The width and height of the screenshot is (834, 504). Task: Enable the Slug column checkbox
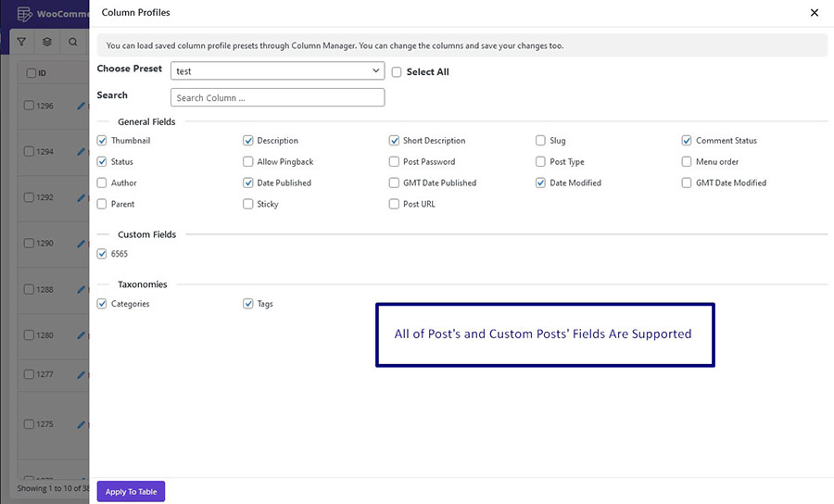point(540,140)
